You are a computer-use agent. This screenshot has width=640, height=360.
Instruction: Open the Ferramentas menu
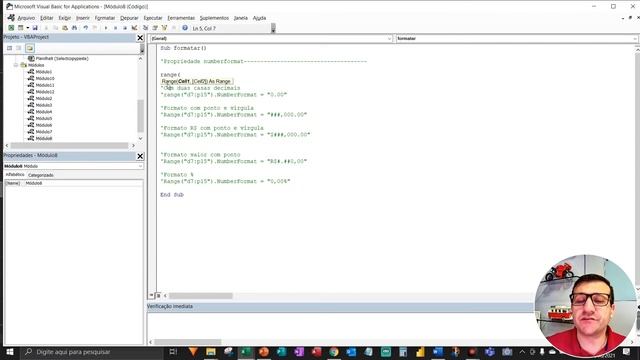[181, 18]
